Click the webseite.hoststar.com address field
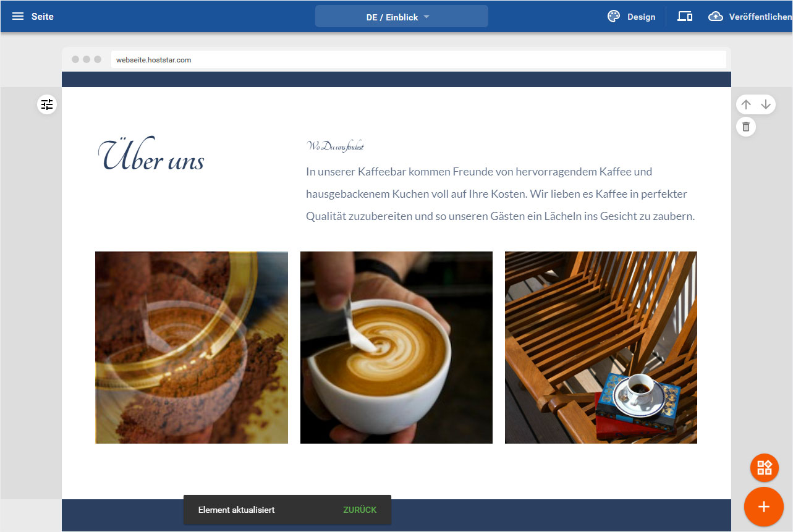The width and height of the screenshot is (793, 532). coord(418,60)
